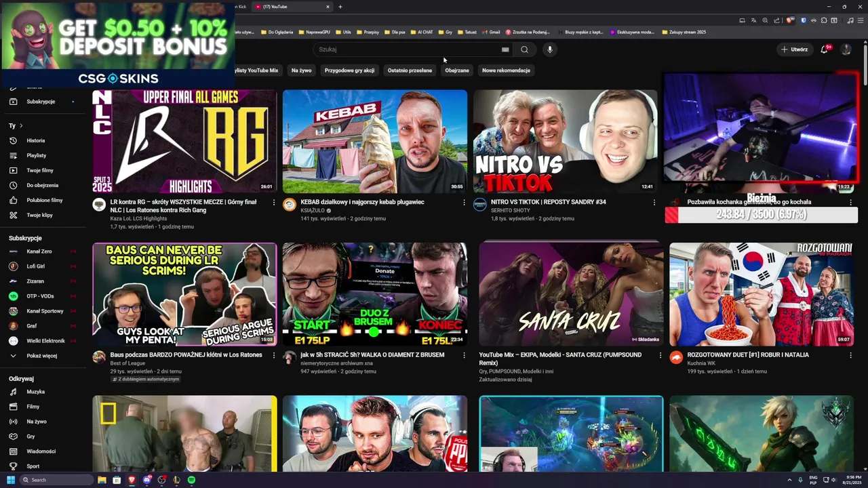Open the Kanał Zero subscription channel
The image size is (868, 488).
39,251
